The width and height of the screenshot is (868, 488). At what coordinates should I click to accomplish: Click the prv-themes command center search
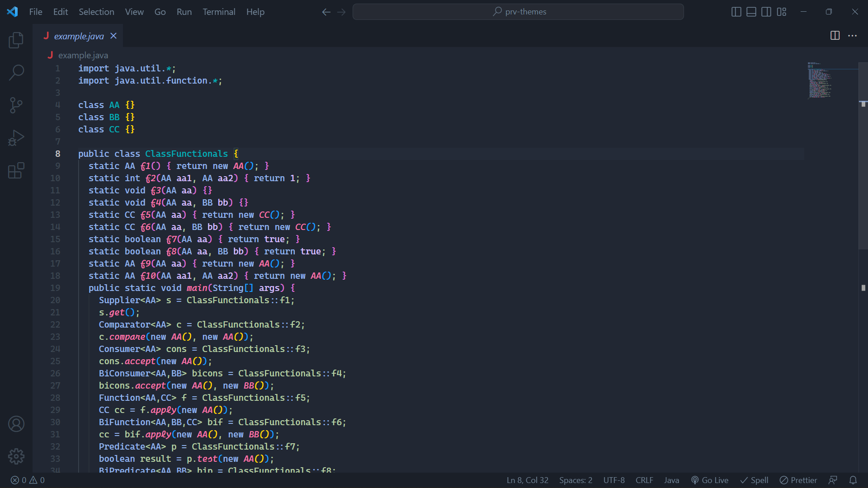(x=518, y=12)
